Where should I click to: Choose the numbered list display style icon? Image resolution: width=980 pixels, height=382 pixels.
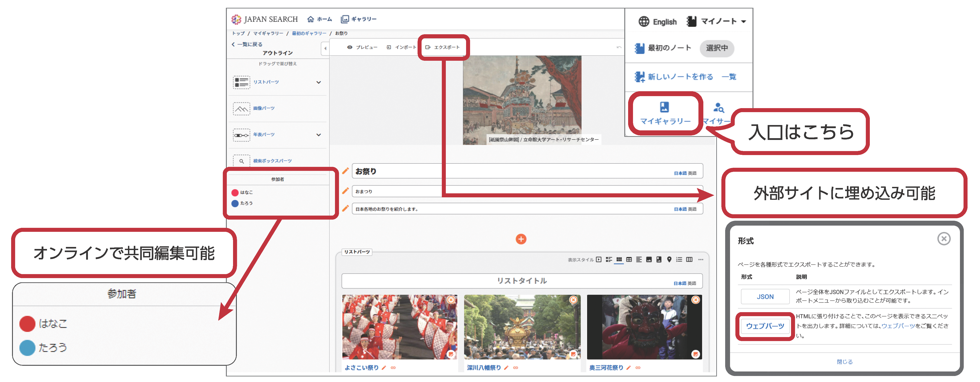tap(679, 260)
